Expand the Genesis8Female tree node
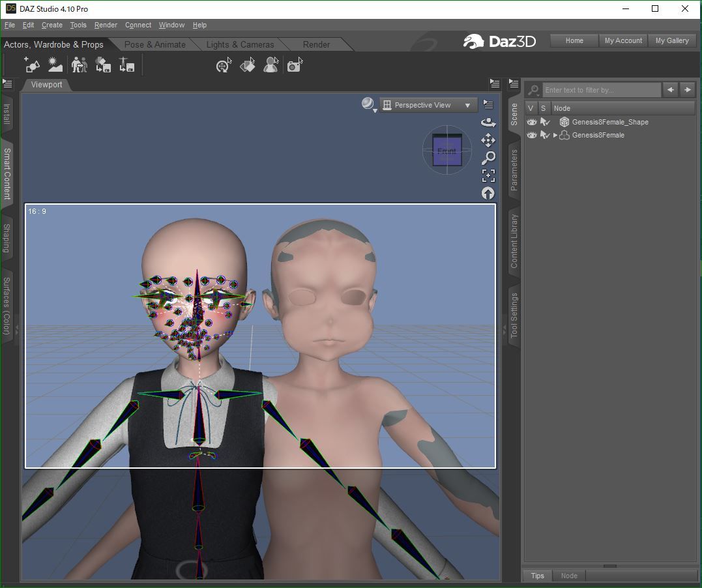The image size is (702, 588). [555, 135]
